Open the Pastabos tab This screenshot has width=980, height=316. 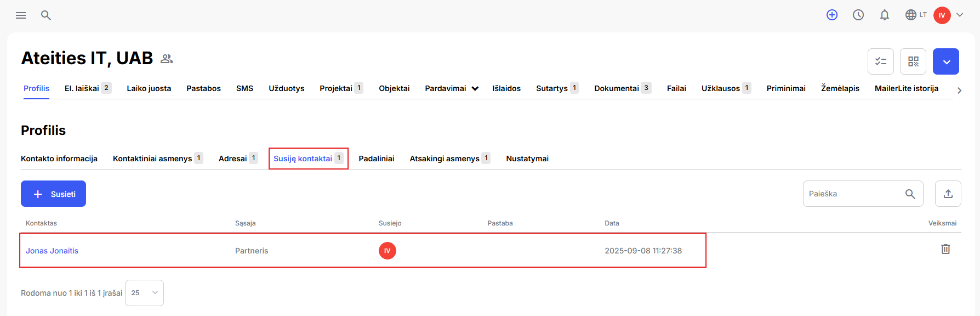click(203, 88)
